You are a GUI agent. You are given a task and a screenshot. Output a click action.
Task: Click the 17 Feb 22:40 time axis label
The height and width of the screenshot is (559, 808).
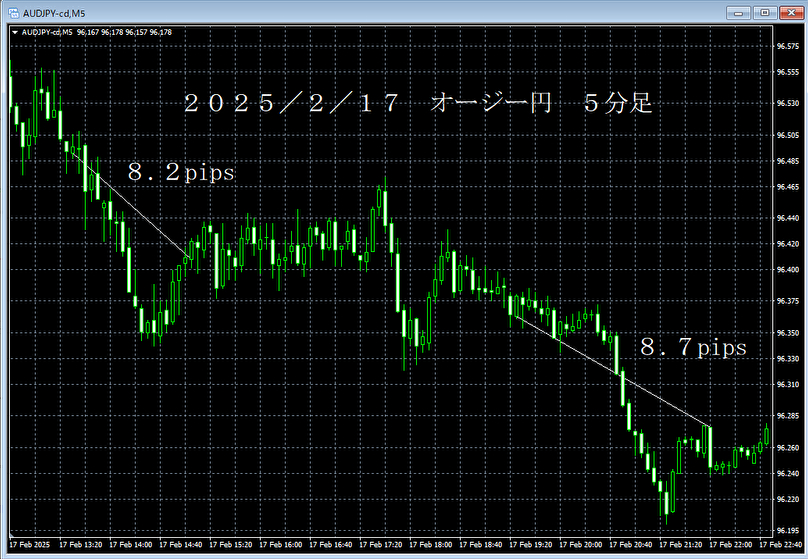(780, 545)
